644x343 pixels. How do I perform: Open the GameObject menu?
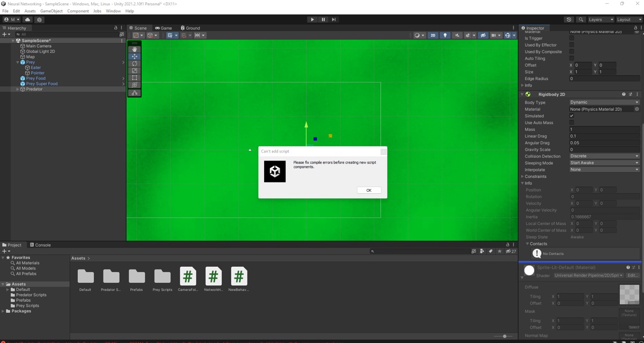pyautogui.click(x=51, y=10)
